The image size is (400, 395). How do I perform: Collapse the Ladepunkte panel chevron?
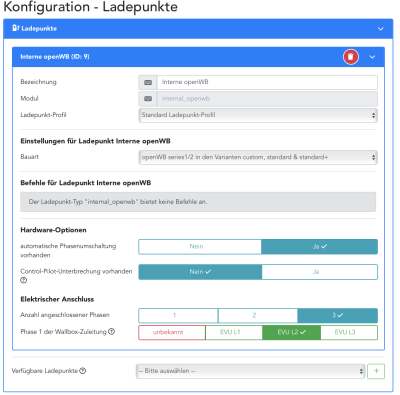[380, 29]
